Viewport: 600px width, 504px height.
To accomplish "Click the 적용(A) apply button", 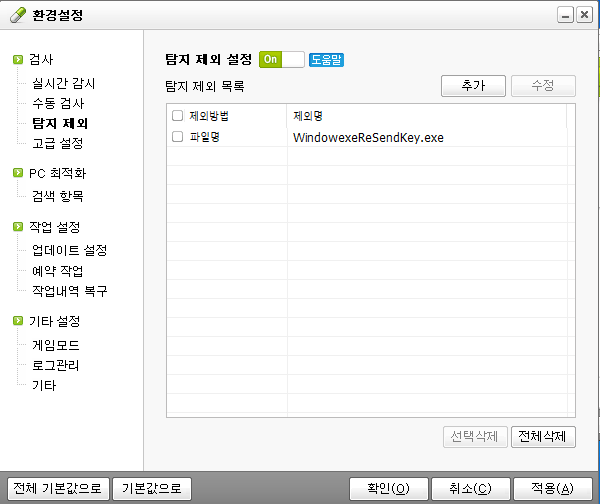I will click(553, 488).
